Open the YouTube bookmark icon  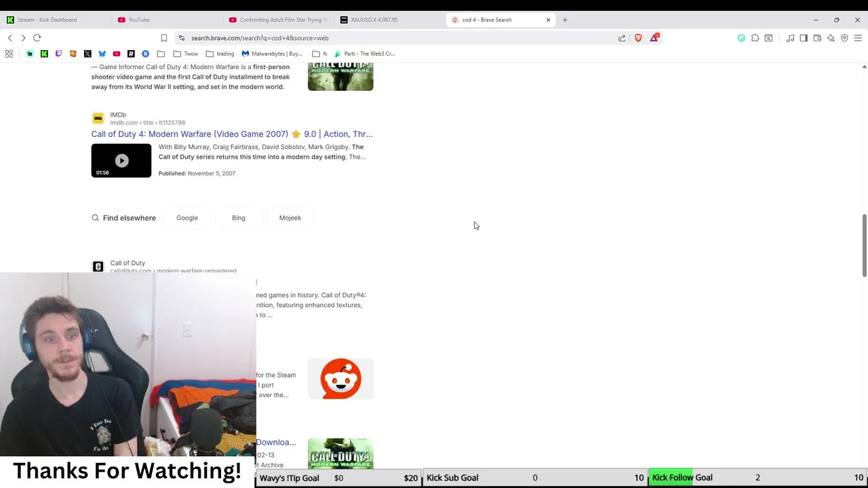117,54
